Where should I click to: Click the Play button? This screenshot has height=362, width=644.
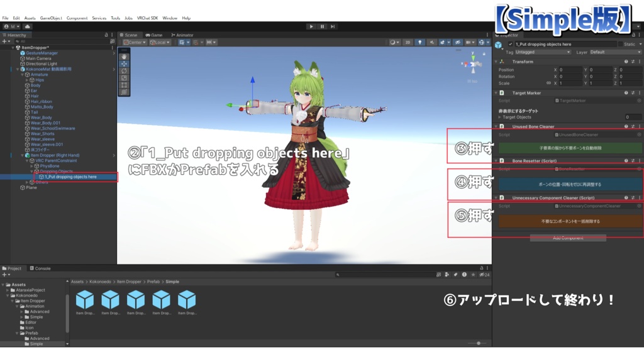point(311,26)
